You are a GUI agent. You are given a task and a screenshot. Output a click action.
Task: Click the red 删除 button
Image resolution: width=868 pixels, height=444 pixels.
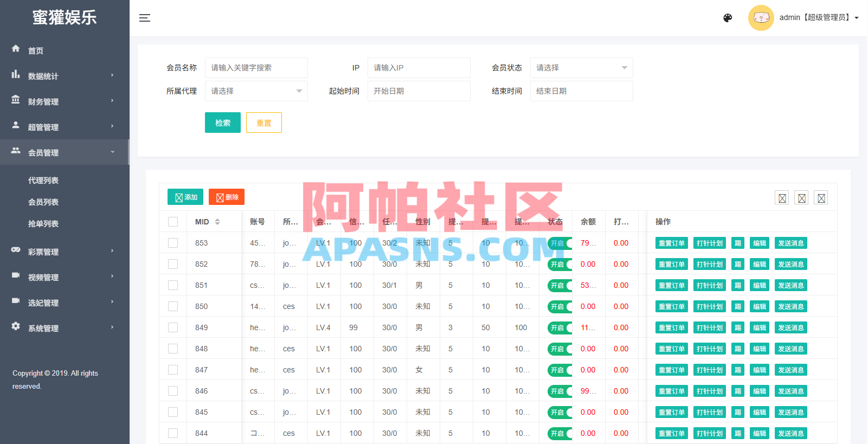click(x=227, y=197)
